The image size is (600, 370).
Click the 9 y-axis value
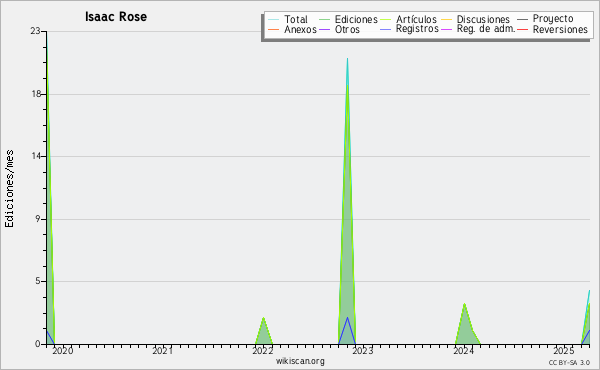coord(38,219)
